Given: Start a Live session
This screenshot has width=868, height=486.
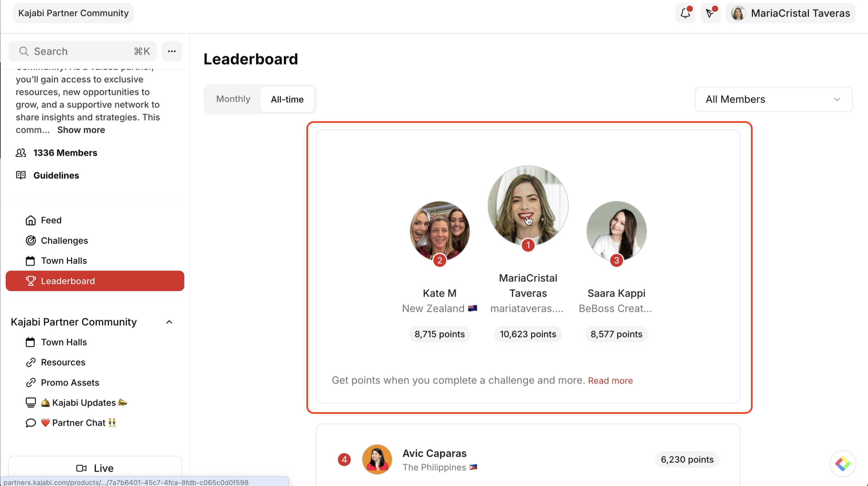Looking at the screenshot, I should 95,468.
